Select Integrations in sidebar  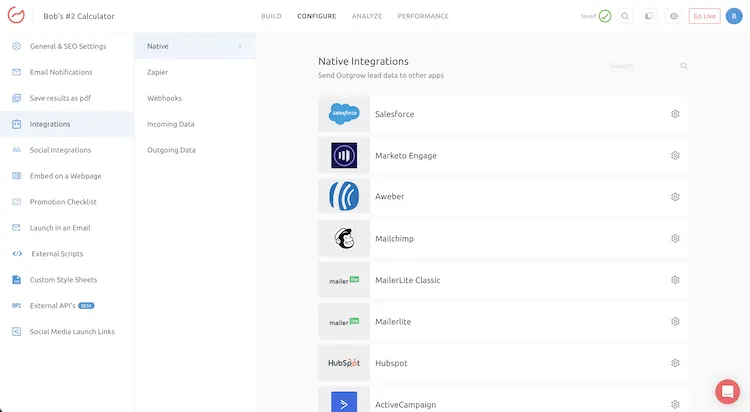67,124
